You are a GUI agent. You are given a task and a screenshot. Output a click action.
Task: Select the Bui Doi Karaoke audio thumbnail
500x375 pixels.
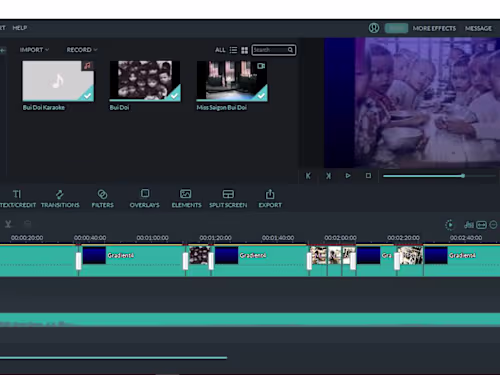[x=58, y=81]
